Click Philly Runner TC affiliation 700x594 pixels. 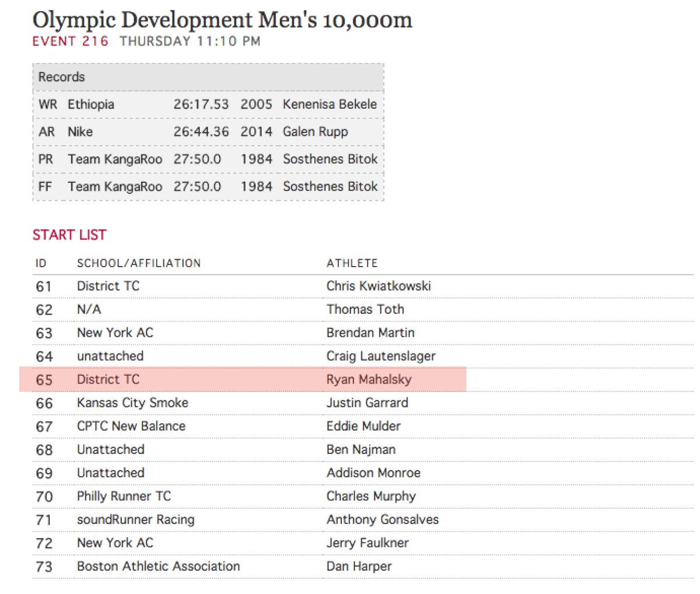(x=124, y=496)
